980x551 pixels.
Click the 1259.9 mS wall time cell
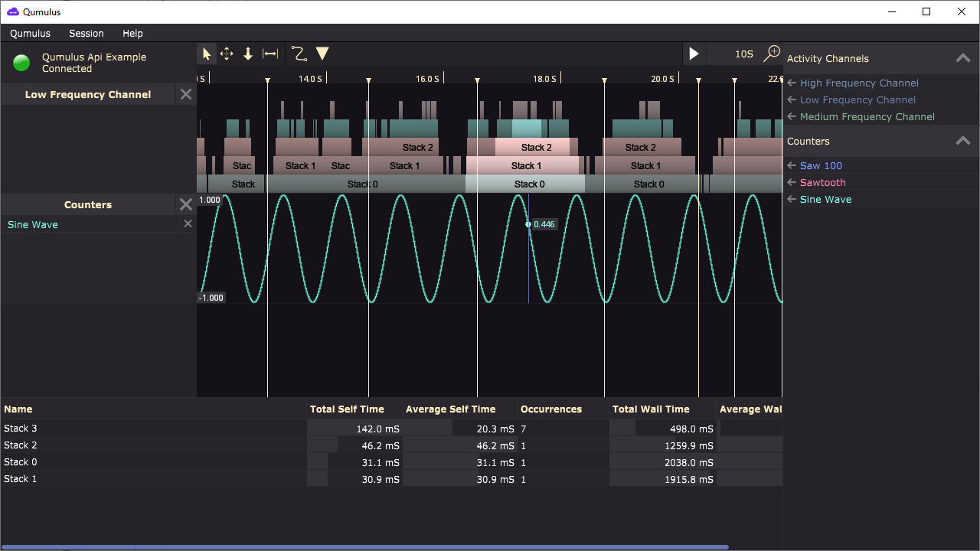pos(662,445)
